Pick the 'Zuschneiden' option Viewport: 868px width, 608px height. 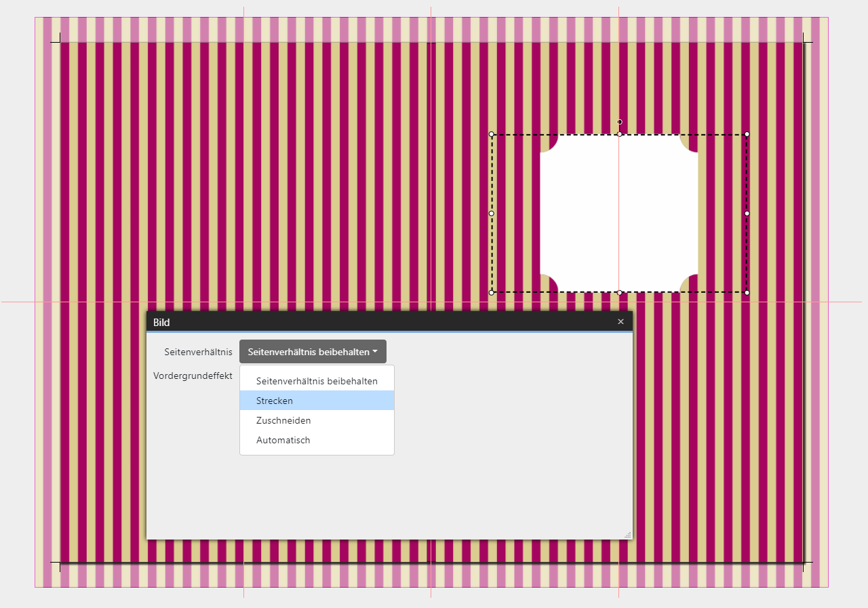[317, 420]
